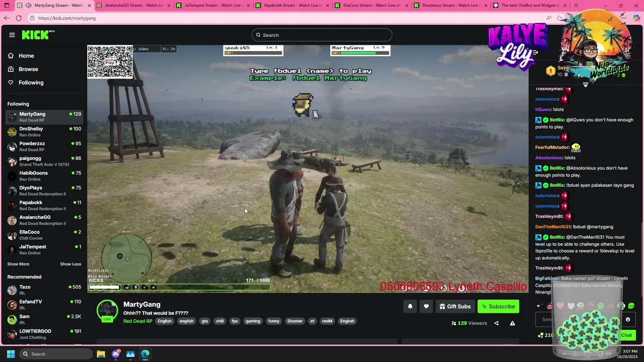
Task: Collapse following list with Show Less
Action: pyautogui.click(x=70, y=264)
